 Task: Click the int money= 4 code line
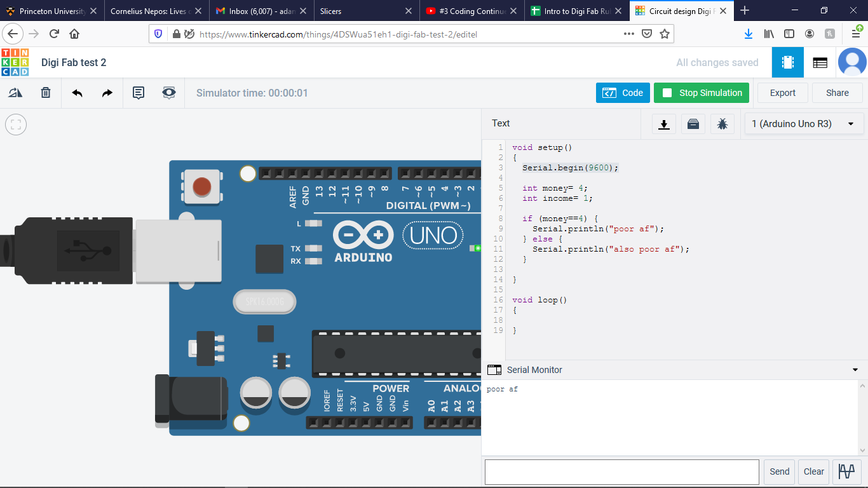coord(555,188)
